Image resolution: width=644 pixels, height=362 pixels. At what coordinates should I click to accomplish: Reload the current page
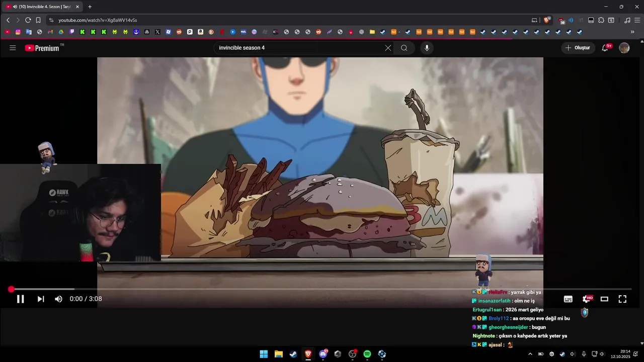click(x=28, y=20)
